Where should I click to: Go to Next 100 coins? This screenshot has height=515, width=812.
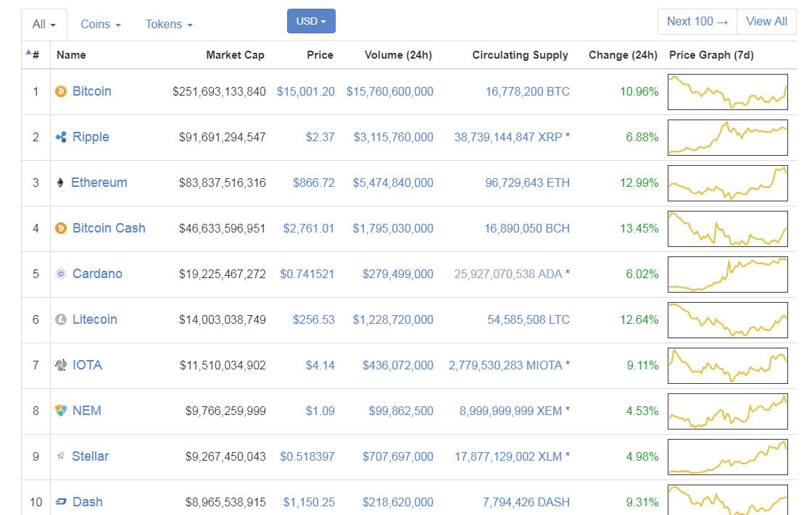click(697, 22)
